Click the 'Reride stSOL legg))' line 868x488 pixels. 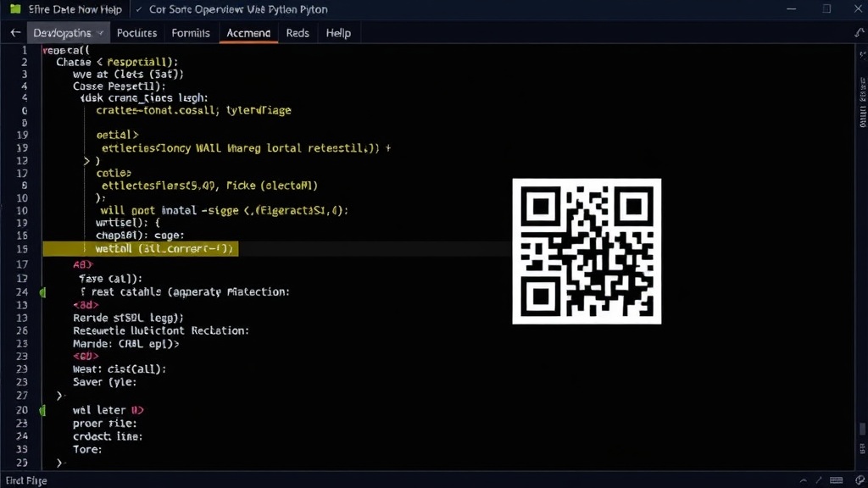128,318
